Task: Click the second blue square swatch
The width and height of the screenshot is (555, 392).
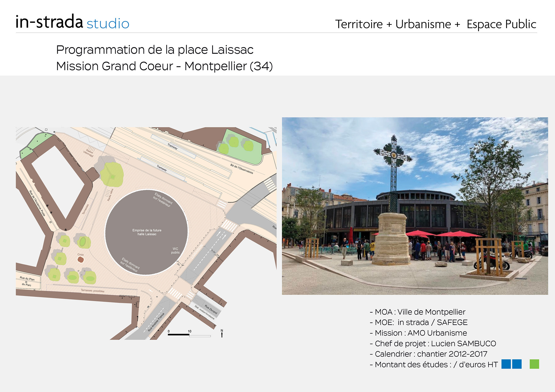Action: click(x=517, y=364)
